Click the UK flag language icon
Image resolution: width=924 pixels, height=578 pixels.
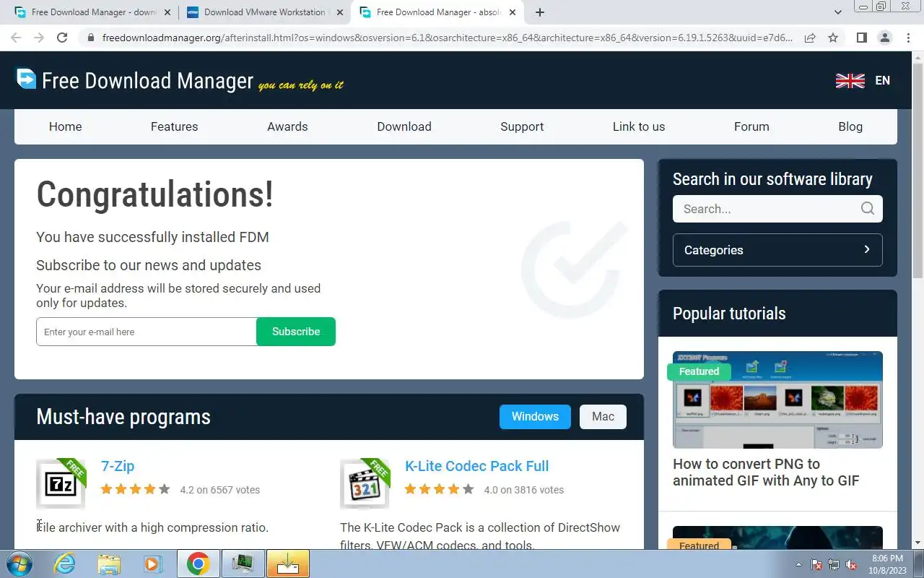(850, 81)
